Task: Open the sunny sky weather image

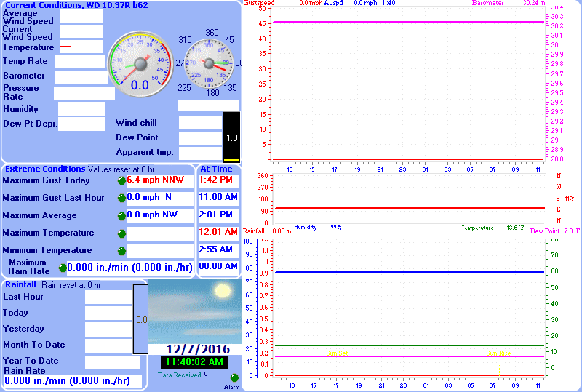Action: 195,312
